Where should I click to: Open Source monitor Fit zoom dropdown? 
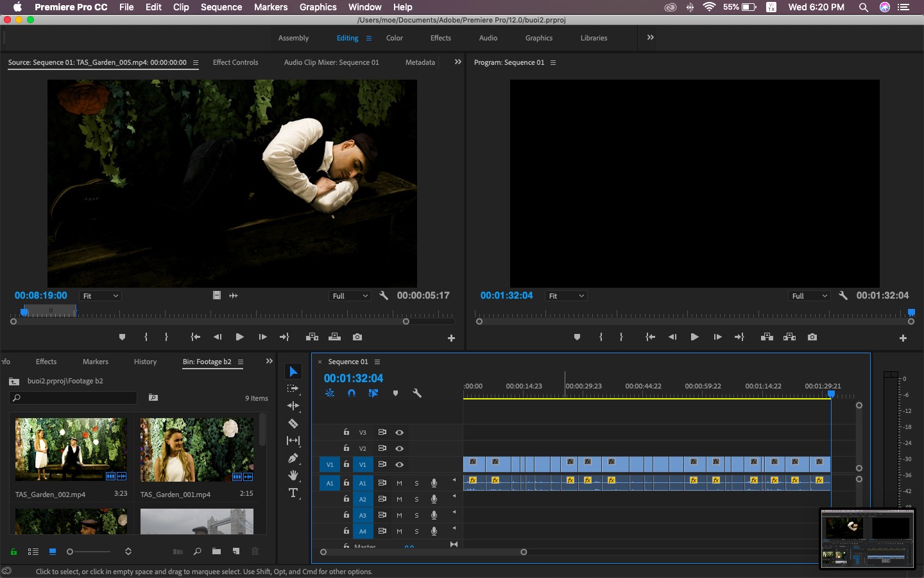click(x=101, y=296)
